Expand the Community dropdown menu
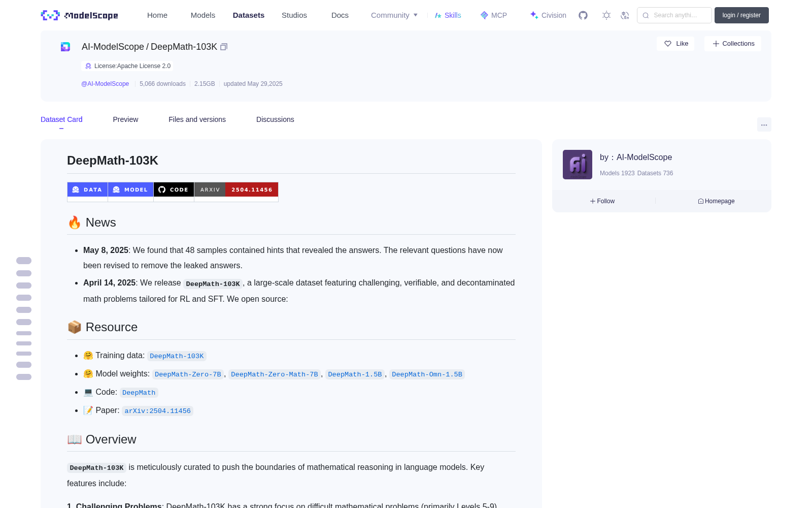The width and height of the screenshot is (812, 508). pos(394,15)
